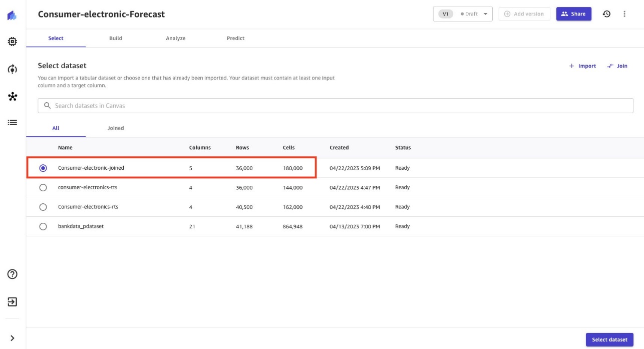The width and height of the screenshot is (644, 349).
Task: Click the Add version button
Action: click(x=524, y=14)
